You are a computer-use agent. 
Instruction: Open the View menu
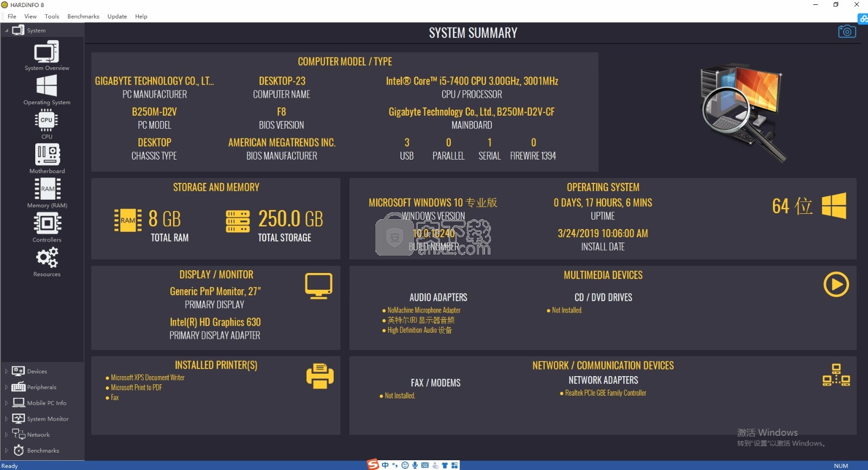click(30, 16)
